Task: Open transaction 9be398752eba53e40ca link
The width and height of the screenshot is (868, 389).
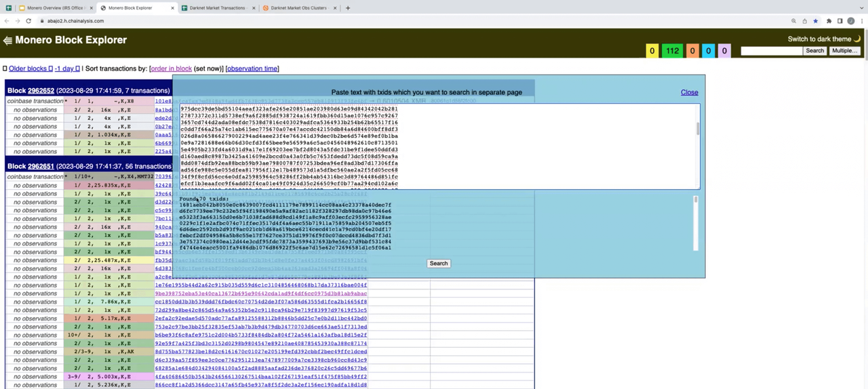Action: (261, 293)
